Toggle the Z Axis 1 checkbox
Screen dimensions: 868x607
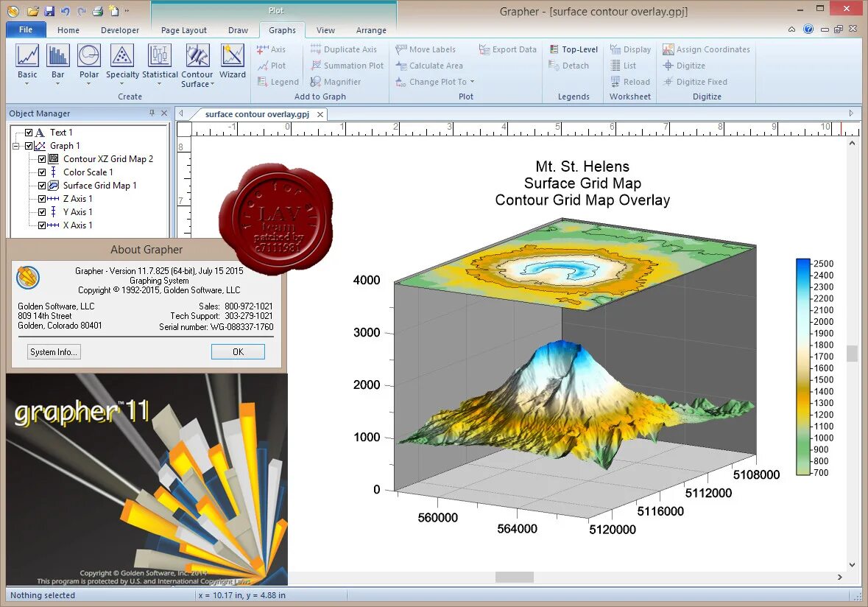42,199
